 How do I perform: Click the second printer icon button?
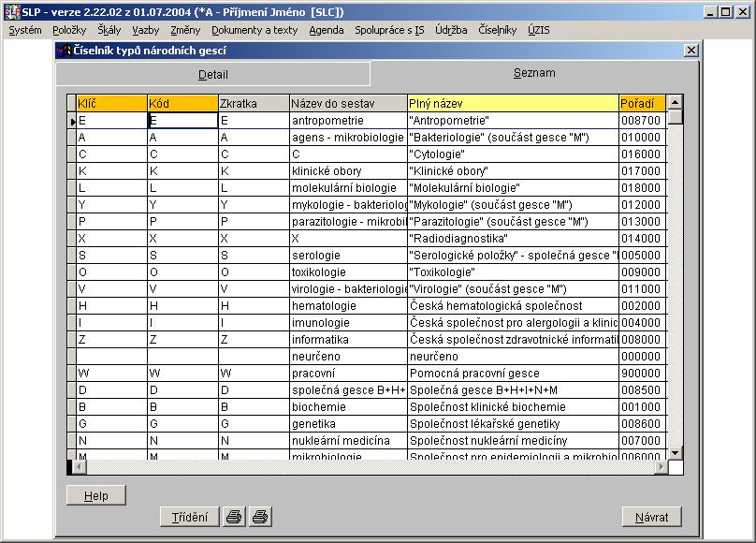(x=259, y=517)
